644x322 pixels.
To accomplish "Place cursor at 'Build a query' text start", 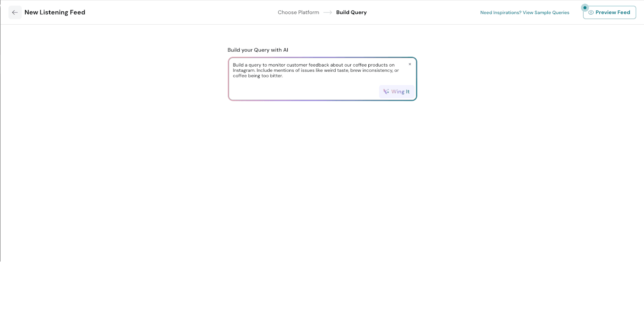I will pyautogui.click(x=233, y=65).
